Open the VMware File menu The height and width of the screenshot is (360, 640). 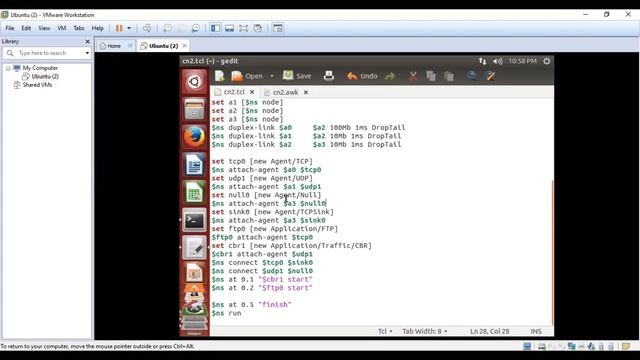click(x=10, y=28)
